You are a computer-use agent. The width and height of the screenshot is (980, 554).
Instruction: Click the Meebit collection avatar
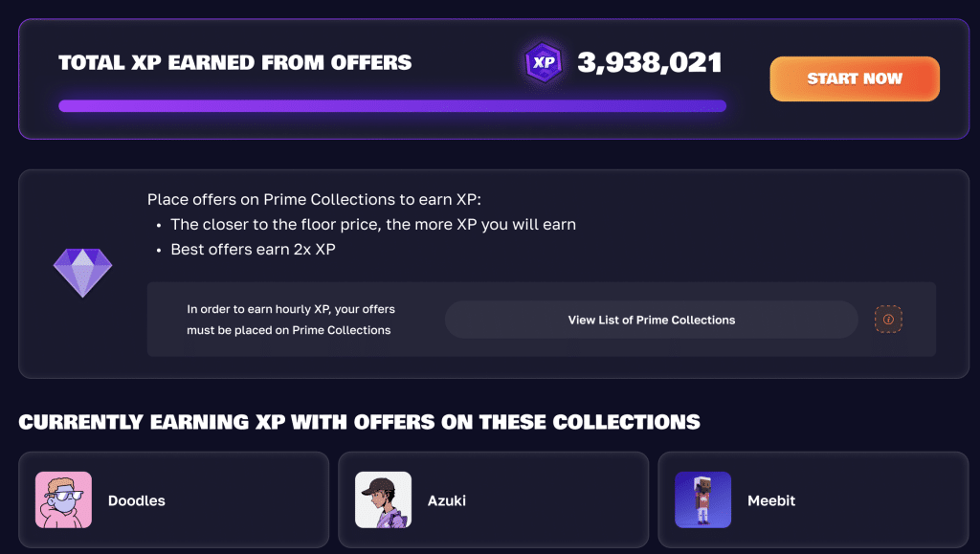pyautogui.click(x=702, y=500)
